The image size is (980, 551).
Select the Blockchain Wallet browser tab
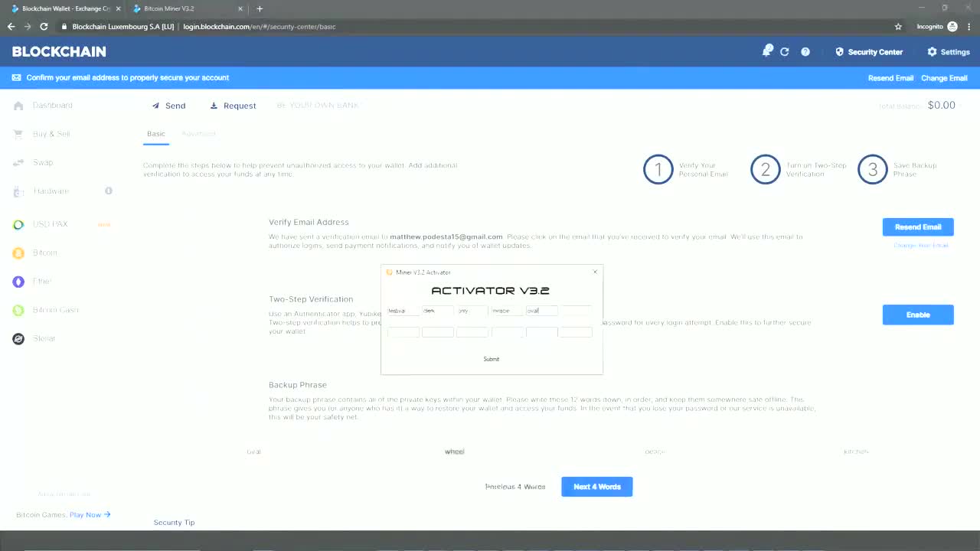(x=66, y=9)
